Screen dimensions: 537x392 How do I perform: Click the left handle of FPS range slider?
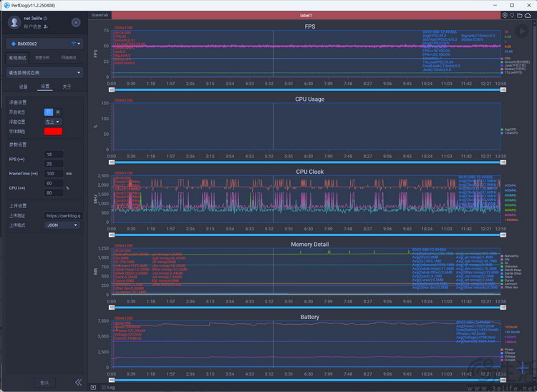[112, 89]
